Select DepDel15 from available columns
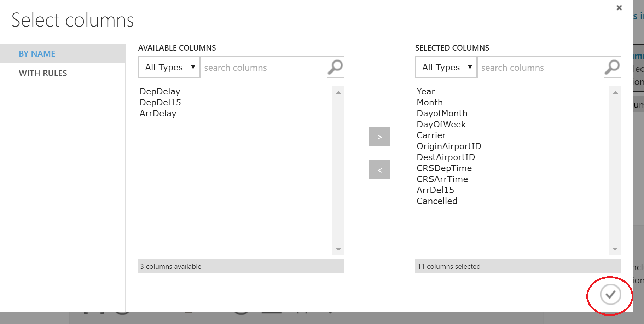Screen dimensions: 644x324 click(160, 103)
